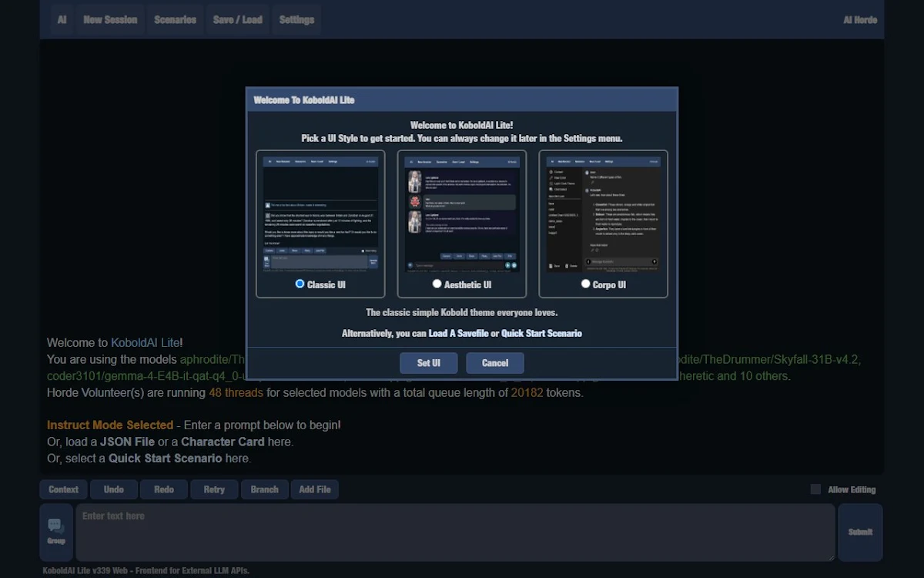Dismiss the dialog with Cancel
This screenshot has width=924, height=578.
495,363
